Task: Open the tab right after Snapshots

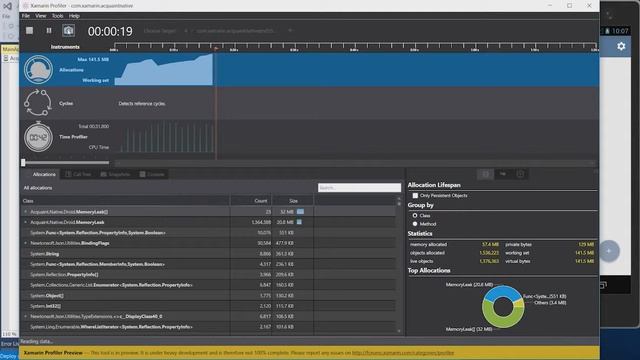Action: pos(152,174)
